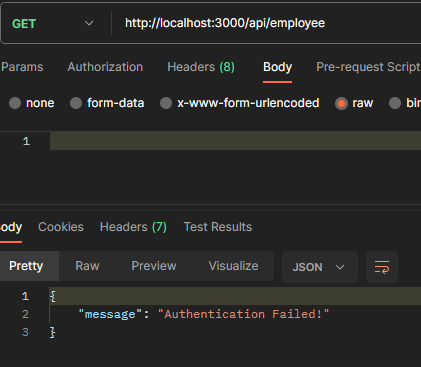
Task: Open the response Cookies tab
Action: coord(61,227)
